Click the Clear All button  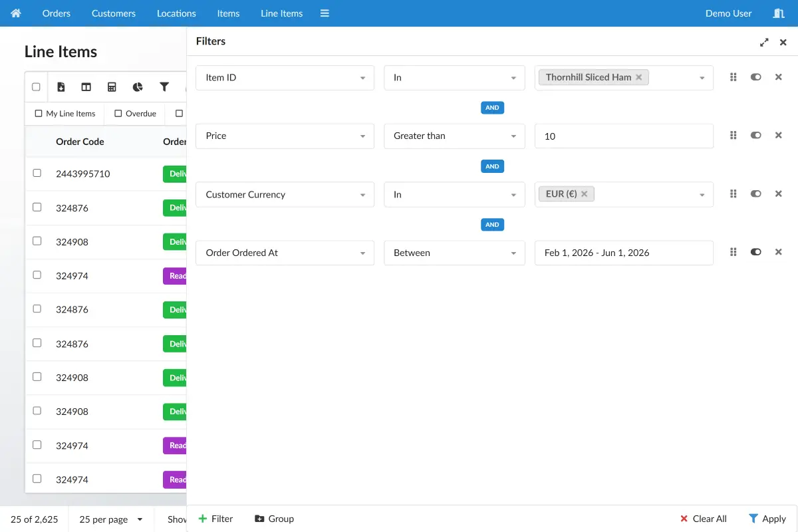[703, 519]
